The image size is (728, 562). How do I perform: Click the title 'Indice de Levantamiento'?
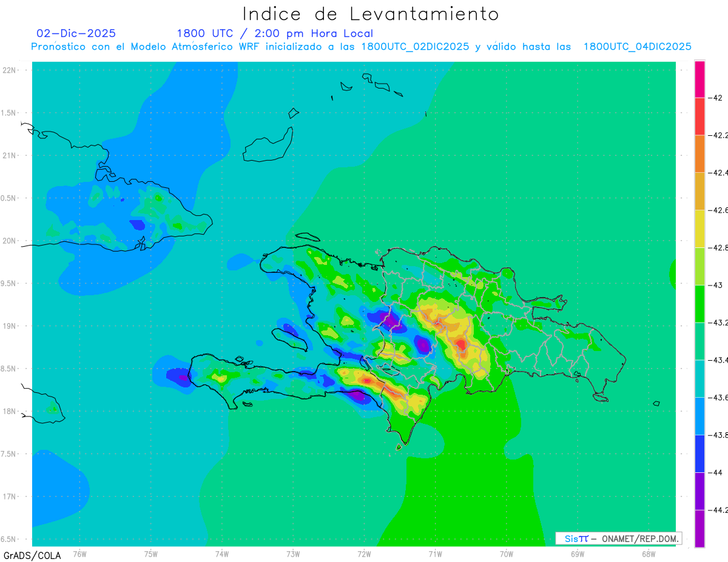pos(371,13)
